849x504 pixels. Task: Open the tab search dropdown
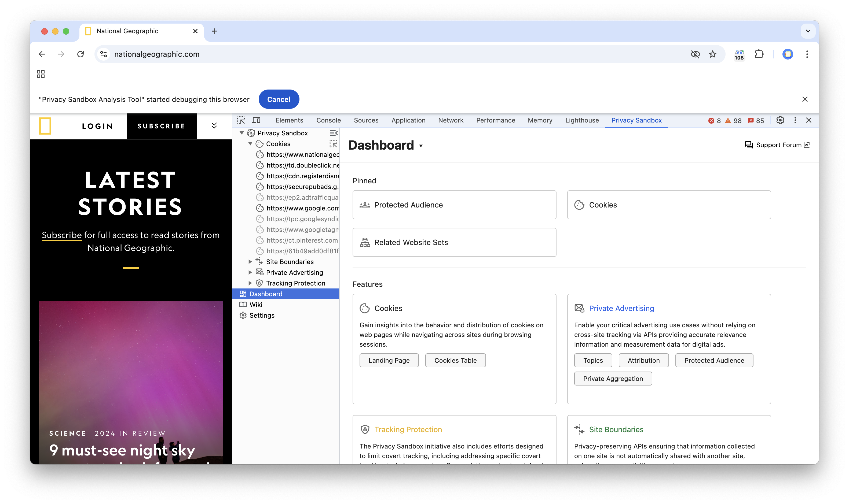(808, 31)
